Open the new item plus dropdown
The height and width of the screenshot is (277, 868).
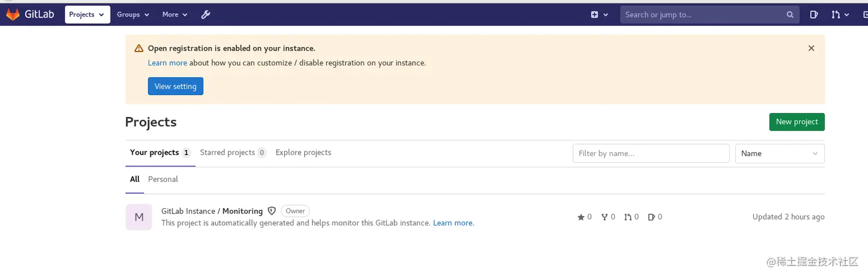click(599, 14)
